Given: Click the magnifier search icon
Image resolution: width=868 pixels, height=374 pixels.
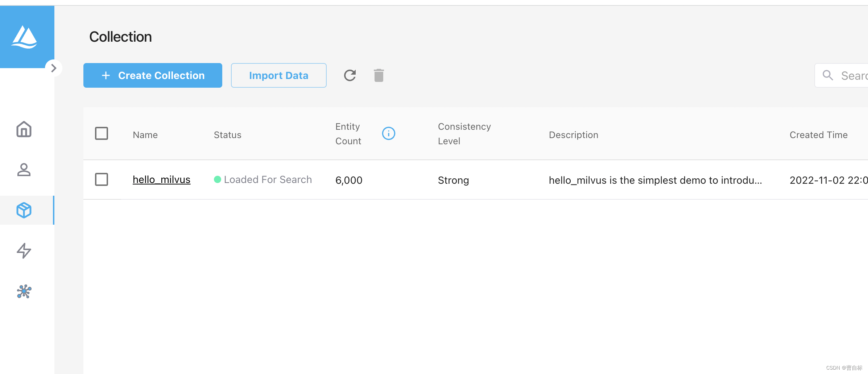Looking at the screenshot, I should coord(828,75).
